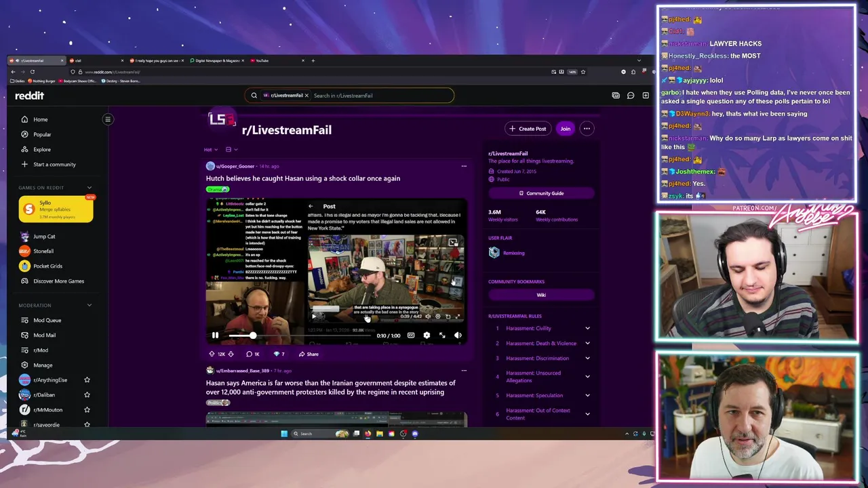Favorite r/AnythingElse with star

tap(87, 380)
